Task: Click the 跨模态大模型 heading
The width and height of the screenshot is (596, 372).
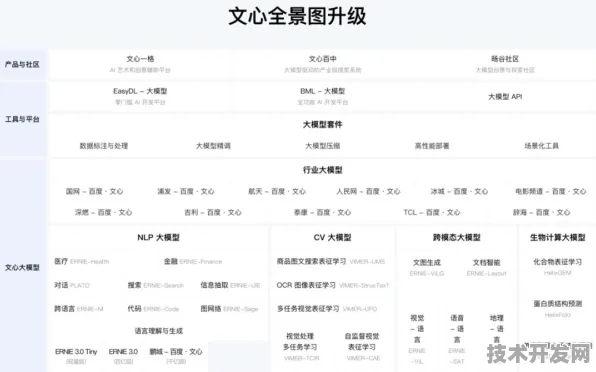Action: point(457,237)
